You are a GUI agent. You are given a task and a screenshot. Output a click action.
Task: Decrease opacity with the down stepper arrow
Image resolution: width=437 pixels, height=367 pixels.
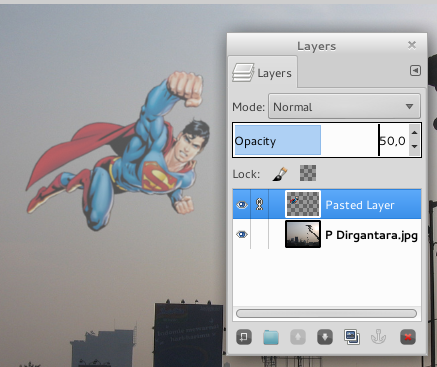point(414,146)
